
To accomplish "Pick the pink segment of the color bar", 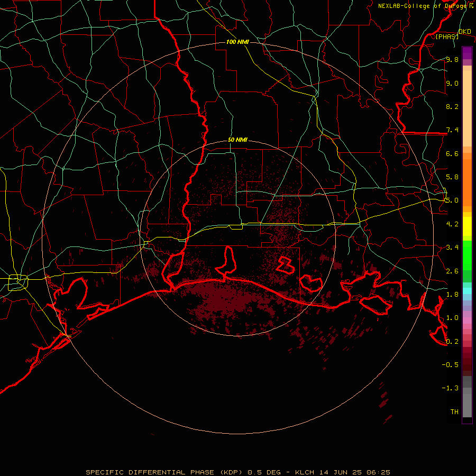I will tap(467, 321).
